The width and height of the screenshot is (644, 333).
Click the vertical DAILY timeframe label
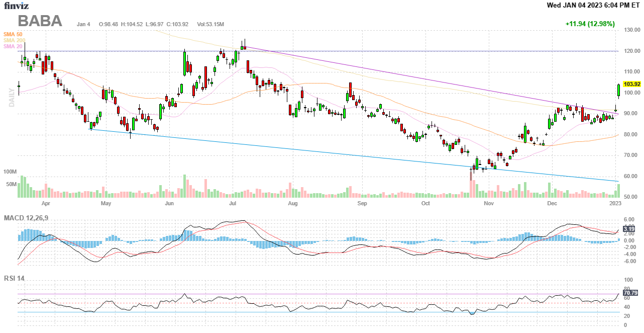11,98
